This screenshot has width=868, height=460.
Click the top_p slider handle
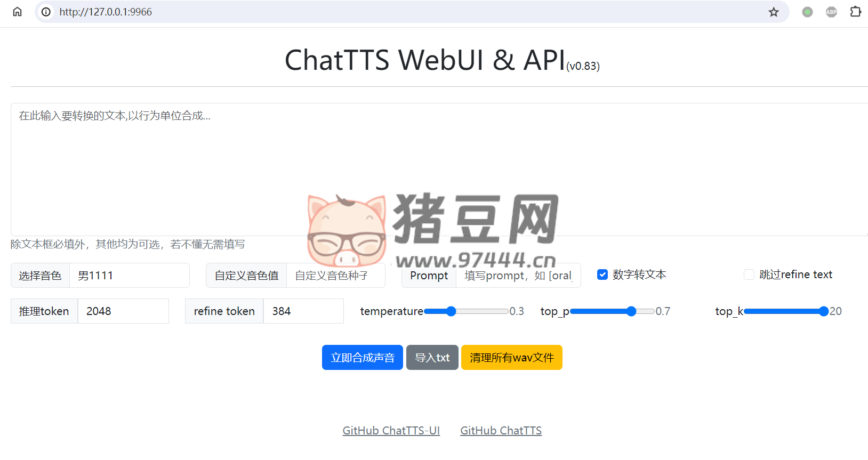(631, 311)
